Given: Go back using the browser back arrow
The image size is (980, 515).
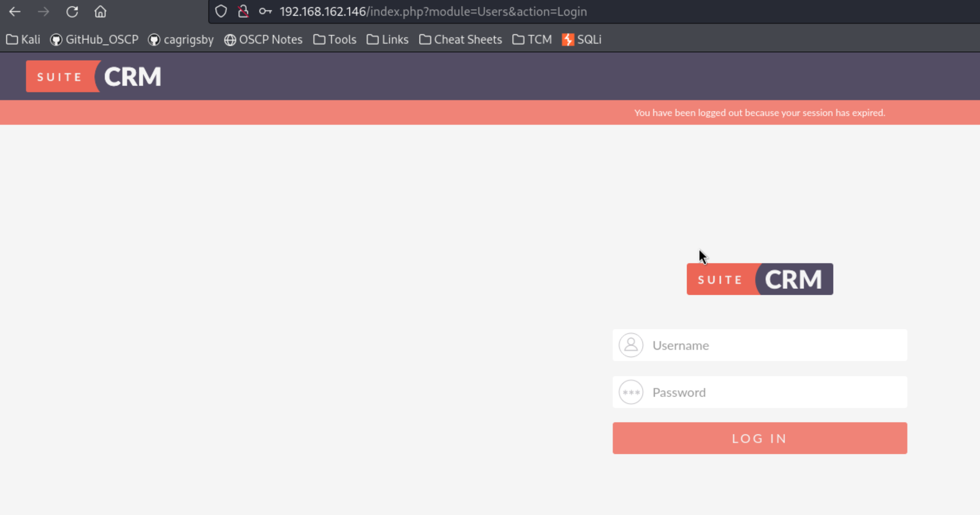Looking at the screenshot, I should [x=15, y=11].
